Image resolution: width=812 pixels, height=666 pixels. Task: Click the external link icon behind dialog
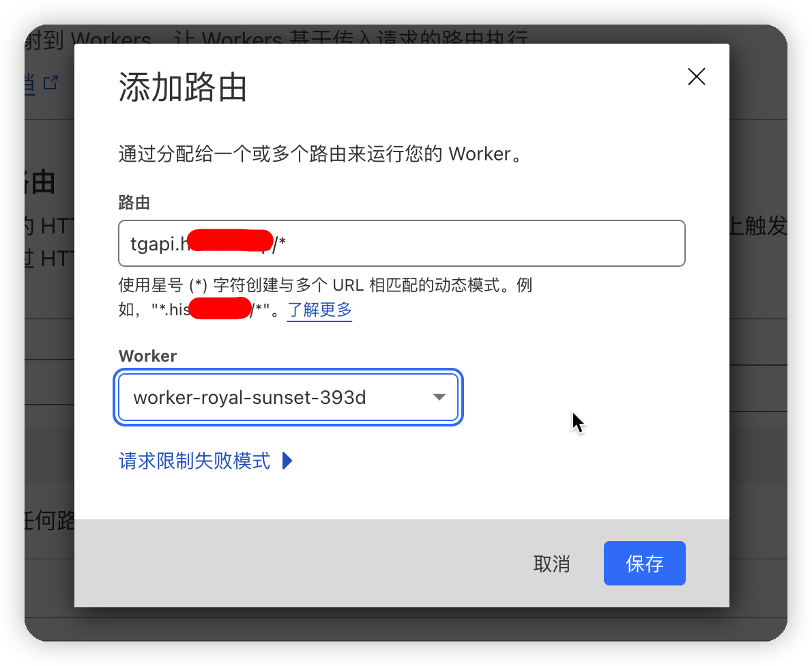[x=50, y=83]
